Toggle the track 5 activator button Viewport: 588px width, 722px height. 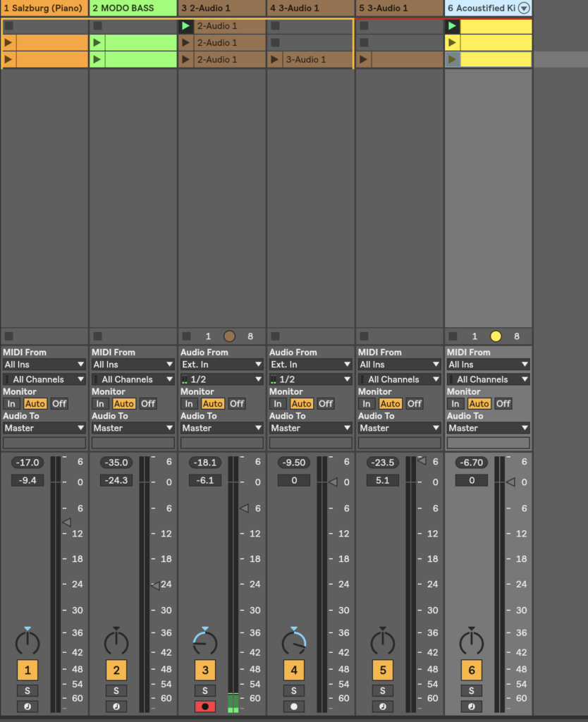[x=383, y=669]
